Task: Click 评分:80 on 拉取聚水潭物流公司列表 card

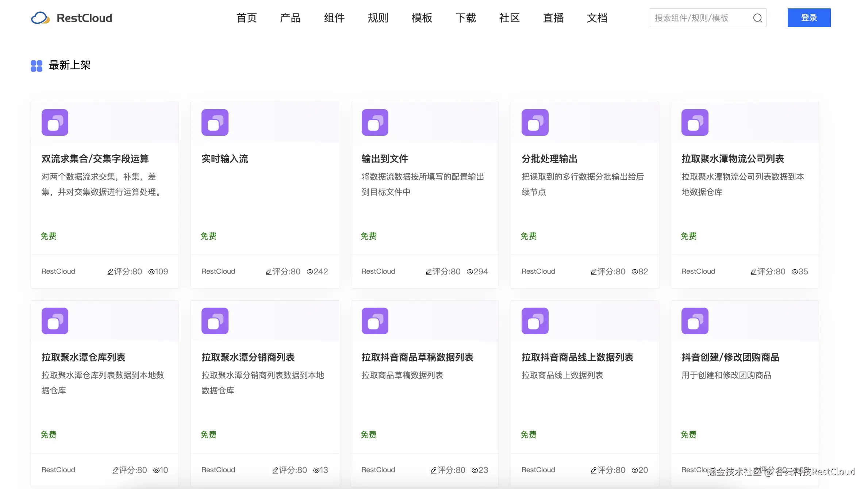Action: pos(771,272)
